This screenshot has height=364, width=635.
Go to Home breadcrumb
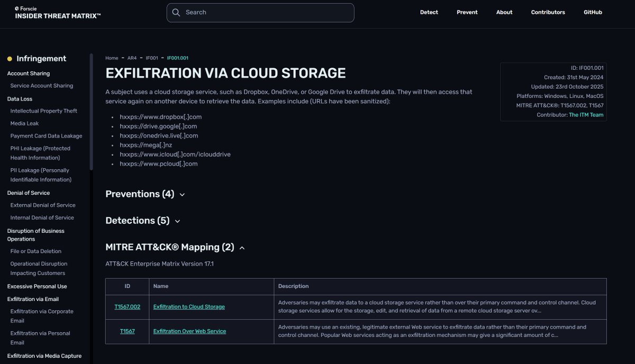click(112, 58)
